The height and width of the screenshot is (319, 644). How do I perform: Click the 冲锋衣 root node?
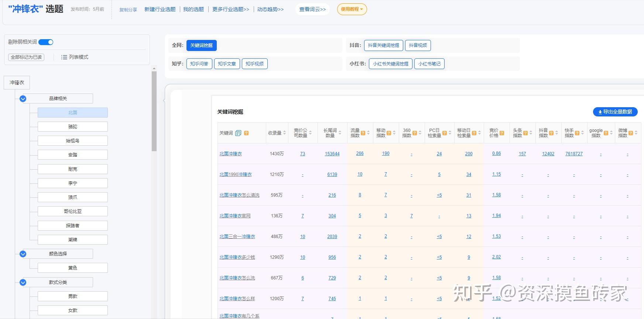tap(17, 83)
